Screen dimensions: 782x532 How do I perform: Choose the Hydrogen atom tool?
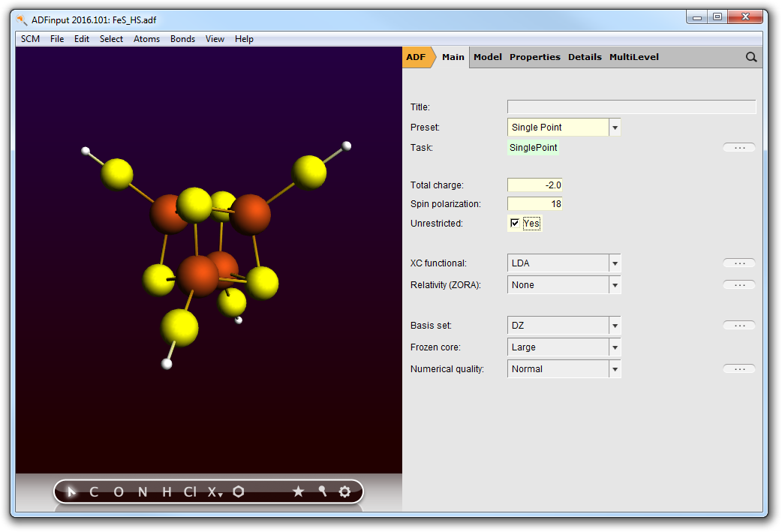tap(167, 492)
